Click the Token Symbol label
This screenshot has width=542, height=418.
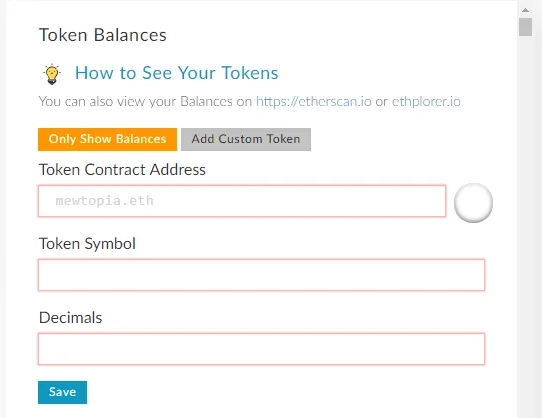tap(87, 244)
